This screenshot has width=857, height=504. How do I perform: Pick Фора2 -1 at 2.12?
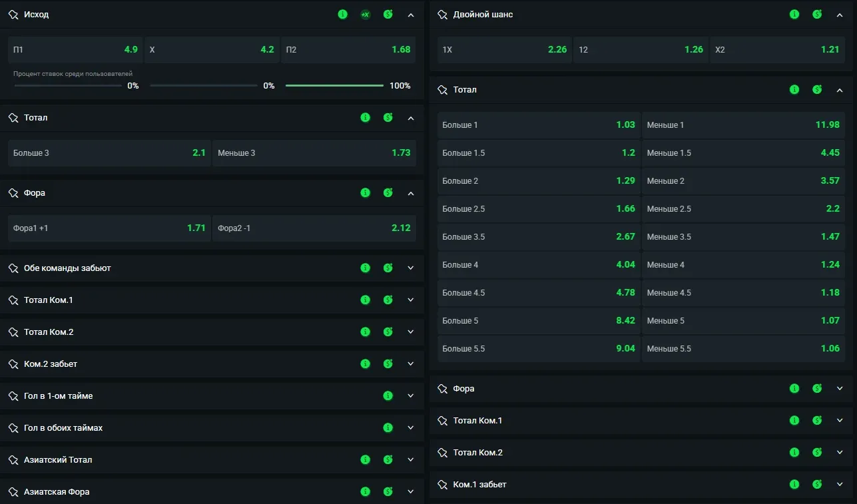(314, 228)
